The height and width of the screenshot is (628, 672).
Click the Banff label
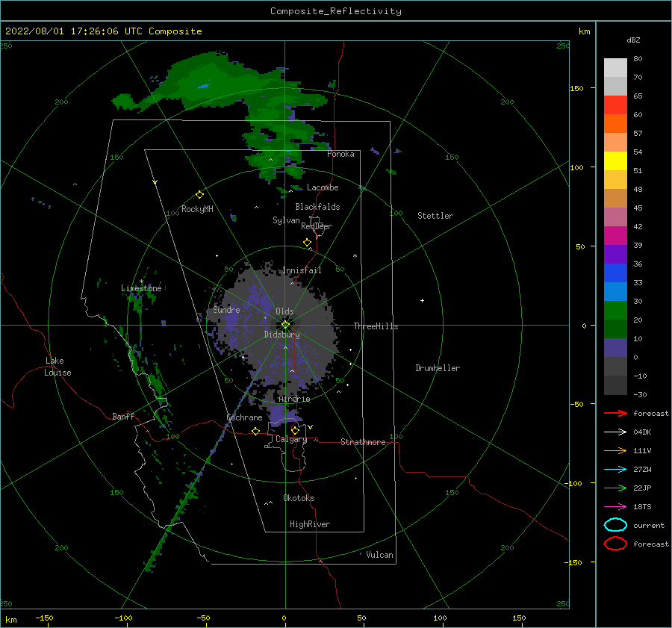(123, 416)
